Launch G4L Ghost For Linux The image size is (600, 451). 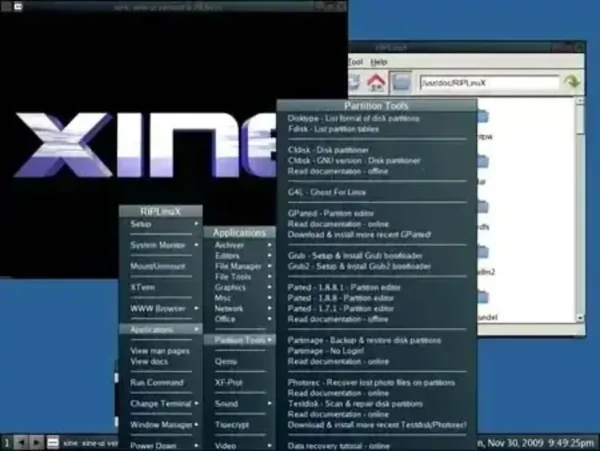tap(377, 192)
